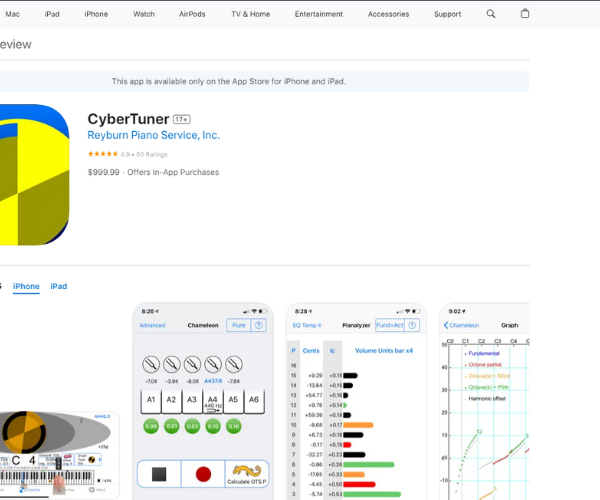This screenshot has width=600, height=500.
Task: Click the Harmonic offset legend entry
Action: [485, 399]
